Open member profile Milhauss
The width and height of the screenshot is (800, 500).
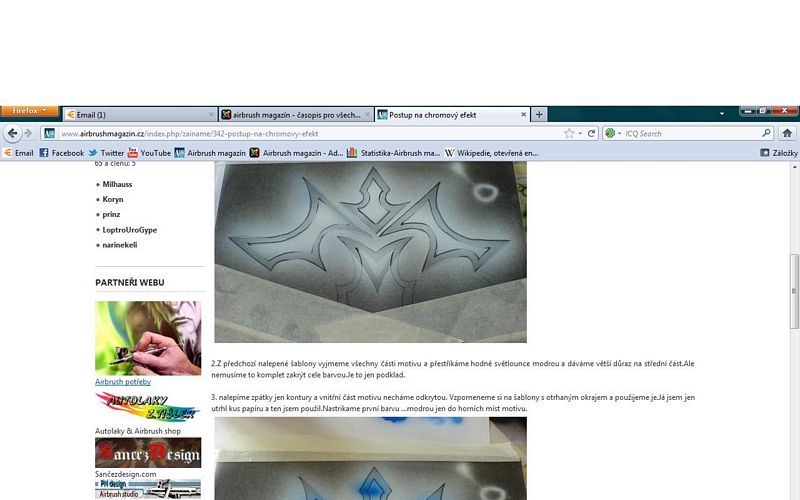tap(117, 184)
